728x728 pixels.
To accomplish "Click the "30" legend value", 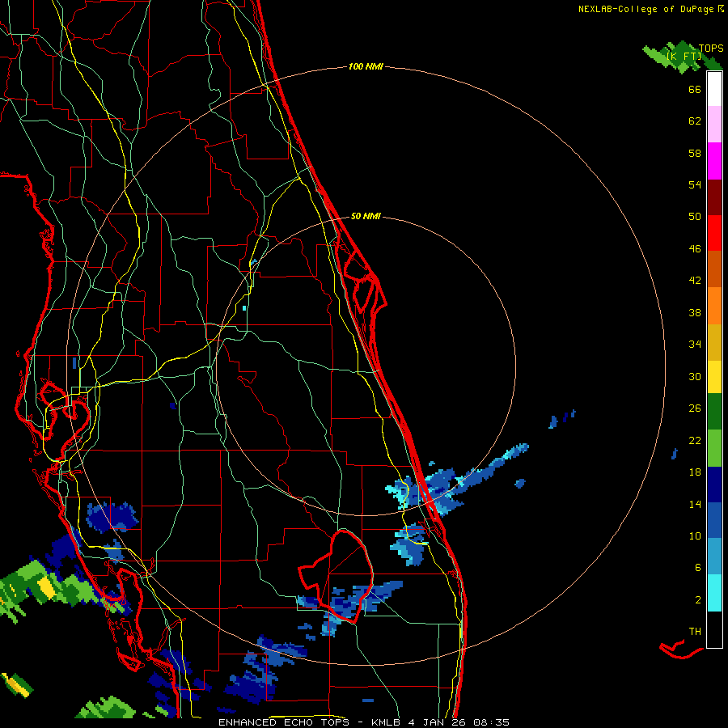I will click(695, 376).
